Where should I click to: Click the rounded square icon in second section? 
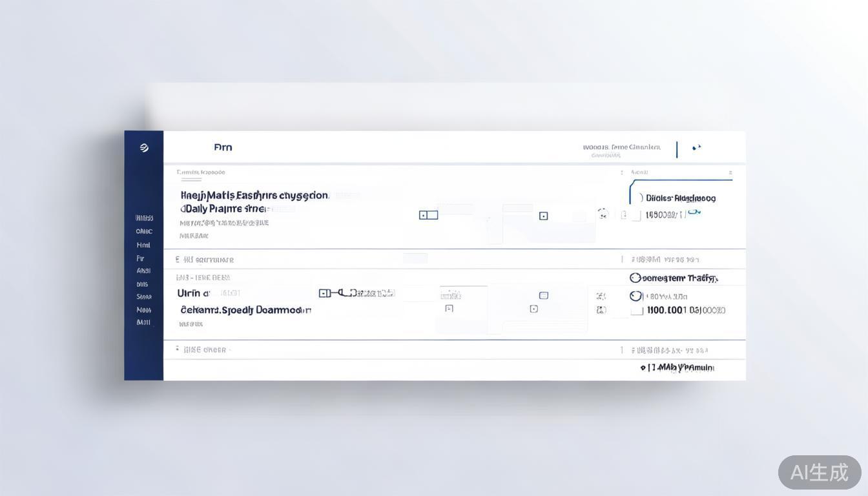543,295
